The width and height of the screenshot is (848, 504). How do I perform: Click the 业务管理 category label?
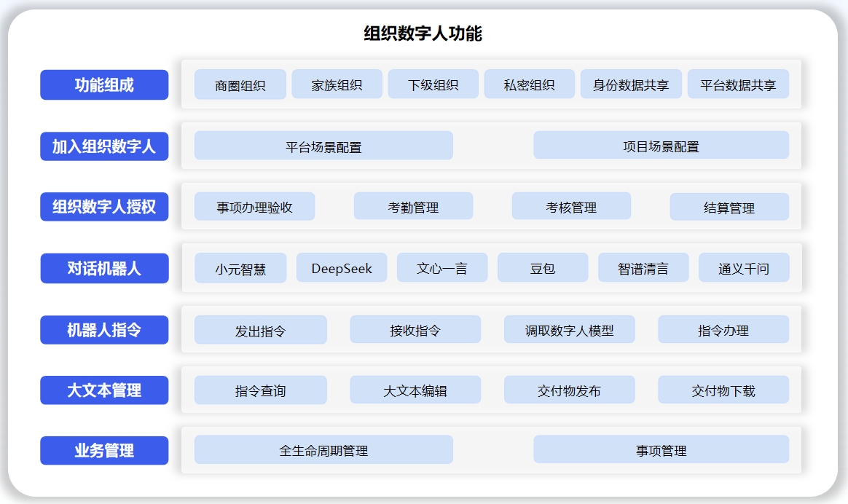pos(104,450)
